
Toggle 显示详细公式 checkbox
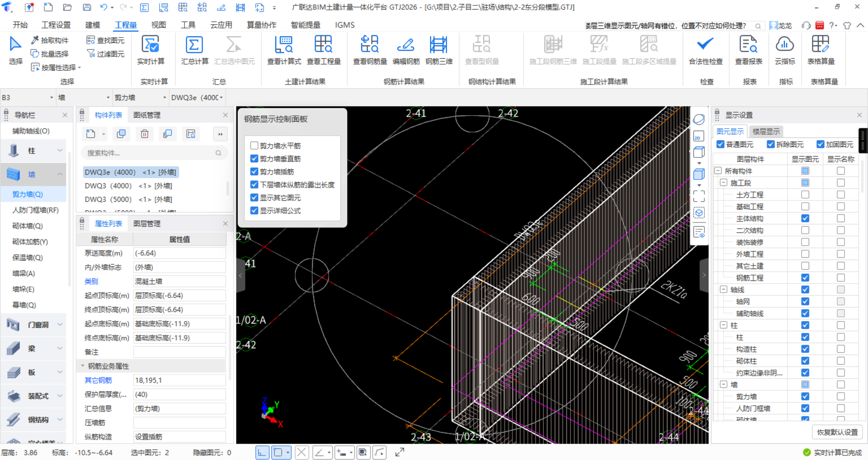[x=254, y=211]
